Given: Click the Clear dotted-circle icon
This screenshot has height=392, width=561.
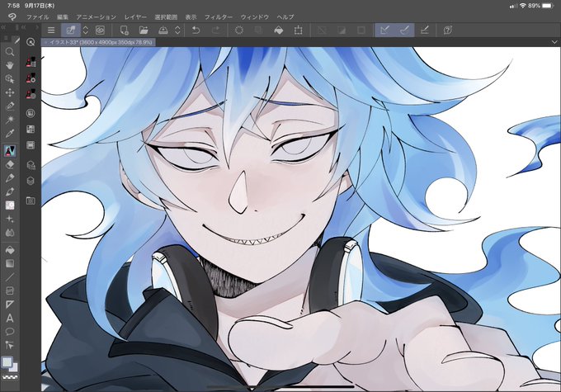Looking at the screenshot, I should [239, 31].
